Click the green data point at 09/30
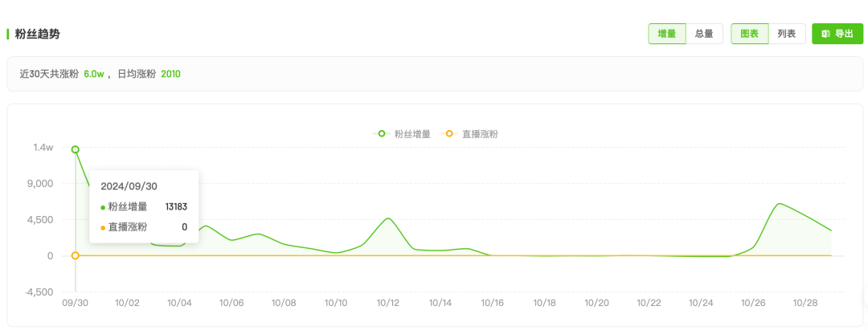 pos(76,149)
